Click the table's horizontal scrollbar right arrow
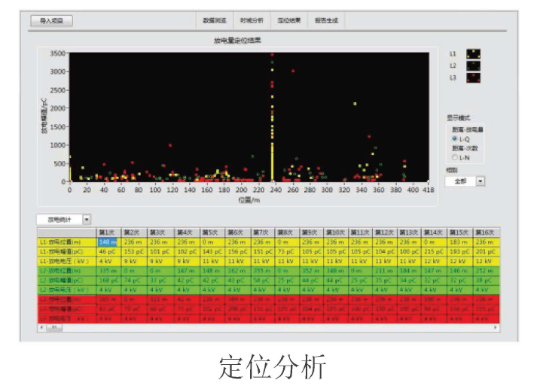Viewport: 540px width, 392px height. coord(495,327)
